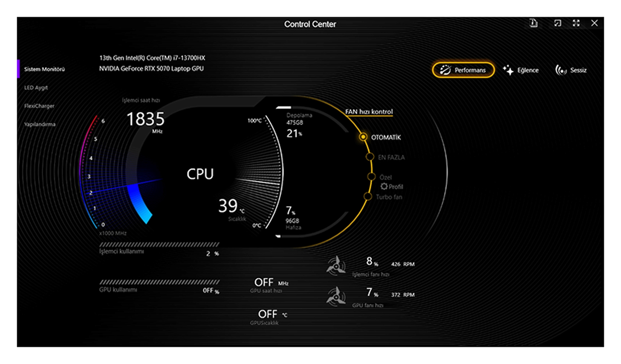Click the NVIDIA GeForce RTX GPU name
Screen dimensions: 621x364
[x=151, y=68]
